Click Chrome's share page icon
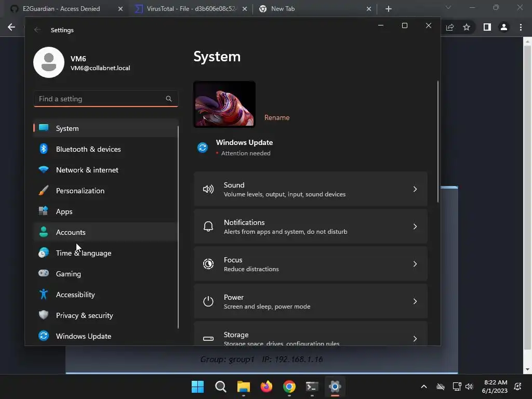The height and width of the screenshot is (399, 532). pyautogui.click(x=450, y=27)
